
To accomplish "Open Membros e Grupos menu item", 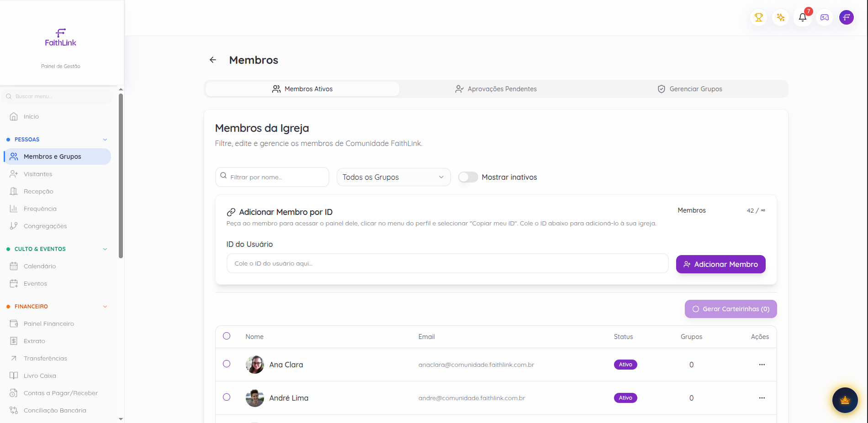I will pos(58,157).
